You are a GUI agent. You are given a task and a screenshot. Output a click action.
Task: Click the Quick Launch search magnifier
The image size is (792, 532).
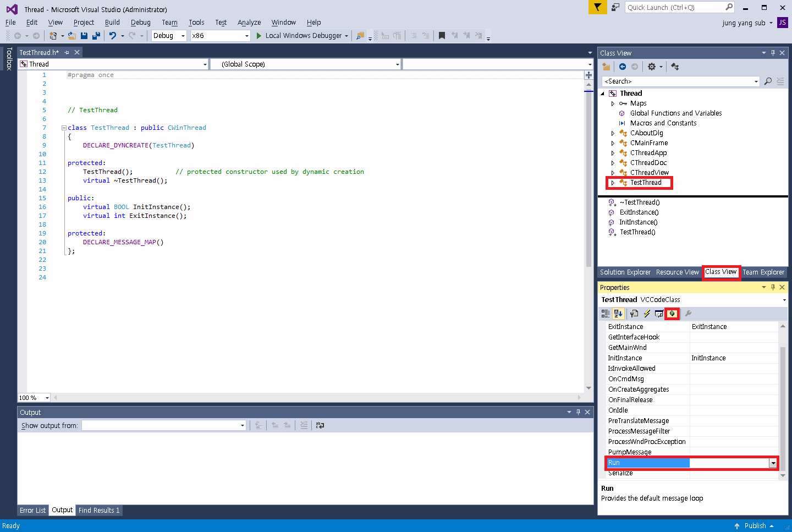(729, 7)
